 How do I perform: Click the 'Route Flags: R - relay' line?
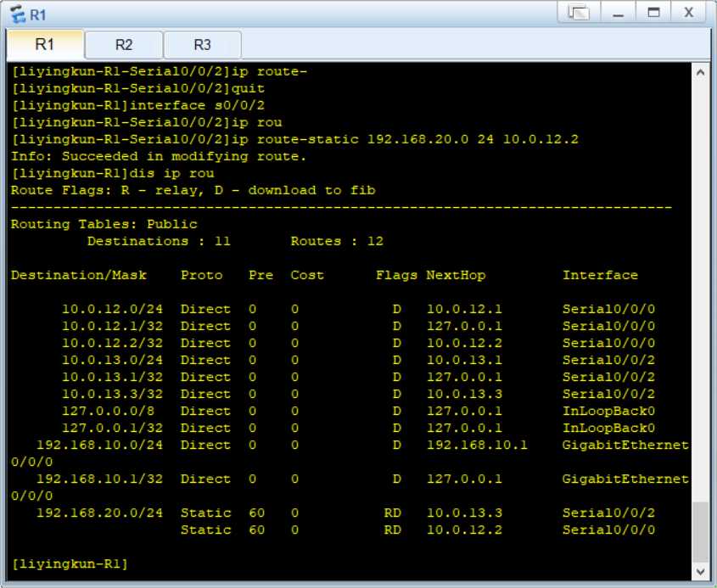point(193,190)
